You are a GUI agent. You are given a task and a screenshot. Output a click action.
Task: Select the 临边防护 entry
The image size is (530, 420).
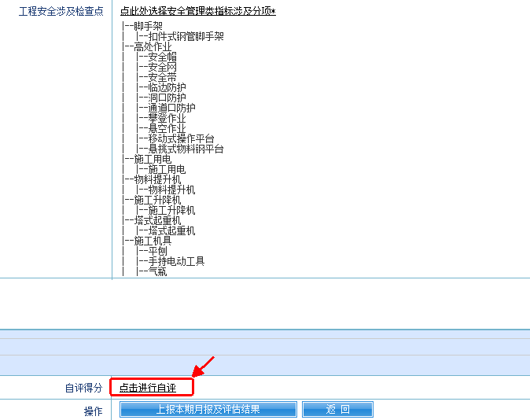(167, 87)
